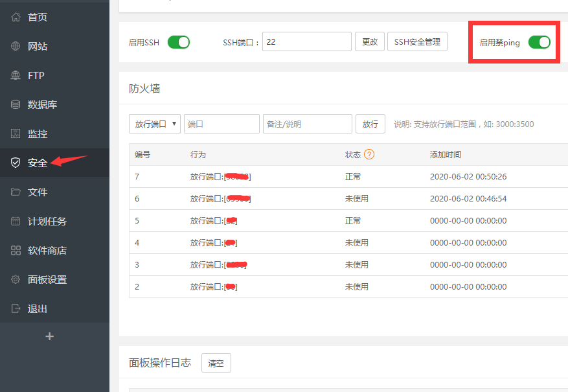The width and height of the screenshot is (568, 392).
Task: Open the 放行端口 rule type dropdown
Action: [154, 123]
